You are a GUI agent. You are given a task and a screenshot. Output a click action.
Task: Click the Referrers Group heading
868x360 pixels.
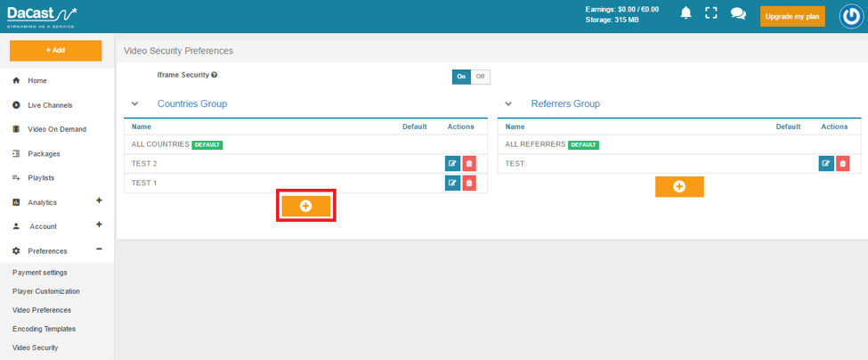565,103
